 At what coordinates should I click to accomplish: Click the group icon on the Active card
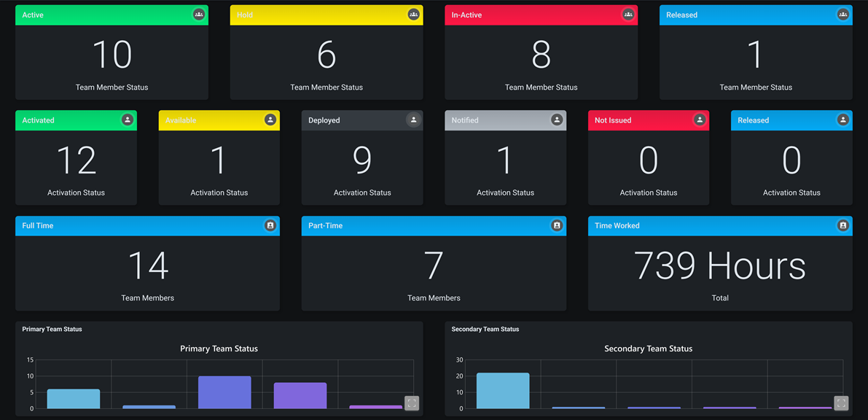click(198, 15)
